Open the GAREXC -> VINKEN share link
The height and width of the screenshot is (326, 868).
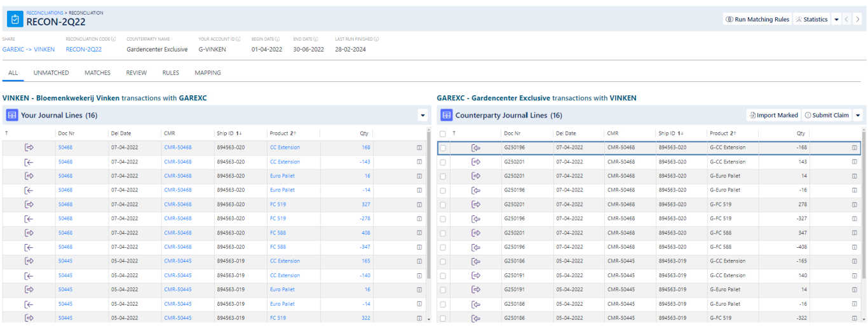[x=29, y=49]
